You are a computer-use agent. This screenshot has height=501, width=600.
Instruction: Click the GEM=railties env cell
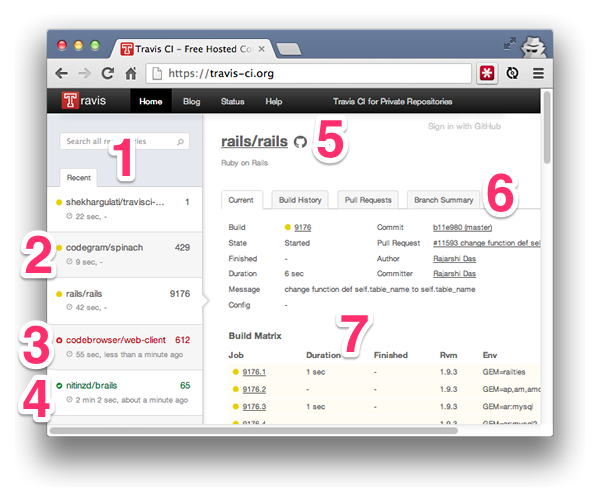(504, 372)
